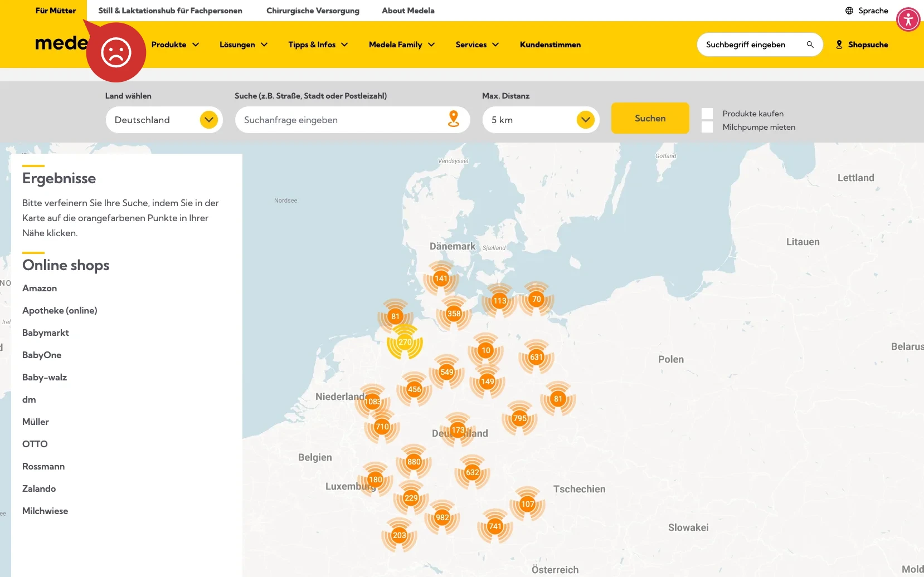Click yellow map cluster 270
This screenshot has width=924, height=577.
coord(405,342)
